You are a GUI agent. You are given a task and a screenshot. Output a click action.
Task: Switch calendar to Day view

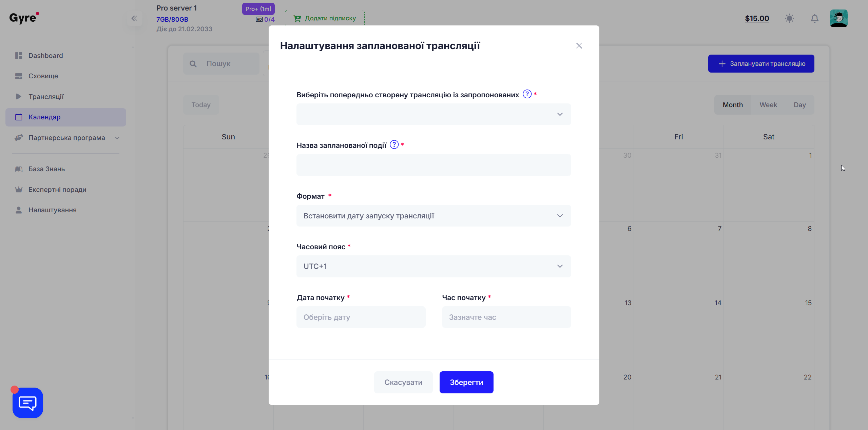(800, 105)
